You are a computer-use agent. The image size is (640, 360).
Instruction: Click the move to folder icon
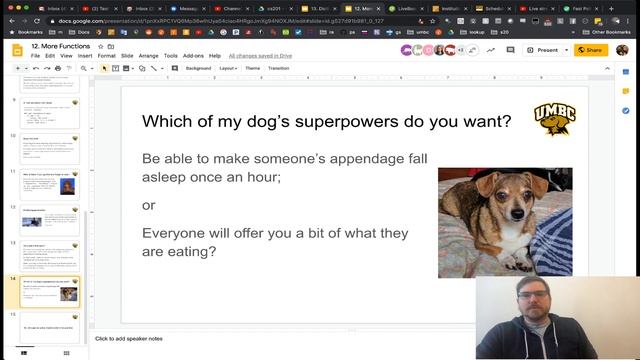111,47
